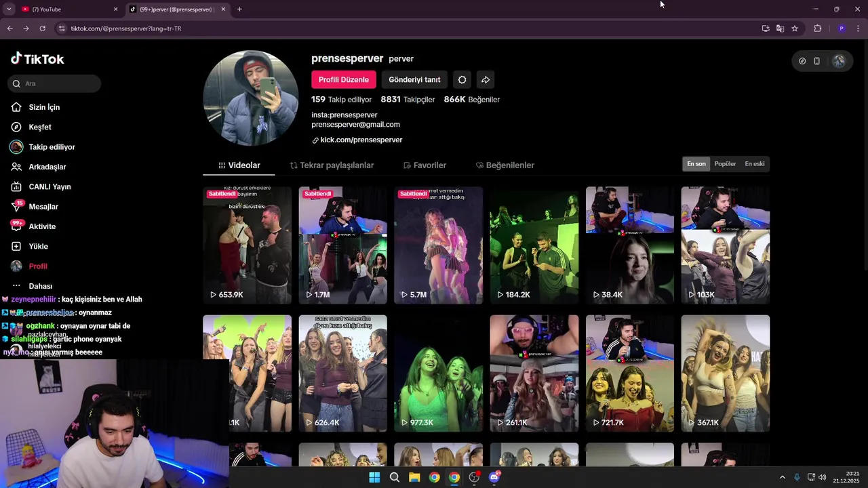Open video with 367.1K views
868x488 pixels.
[726, 373]
